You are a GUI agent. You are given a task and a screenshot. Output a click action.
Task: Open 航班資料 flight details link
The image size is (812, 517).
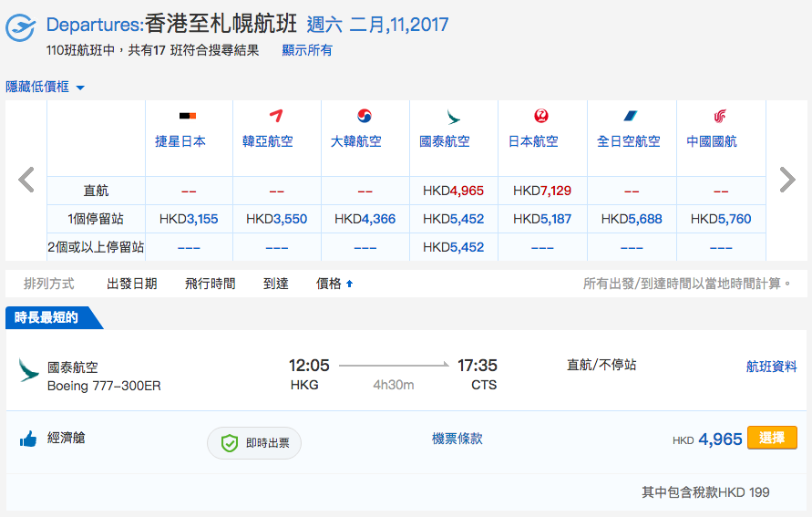coord(771,367)
